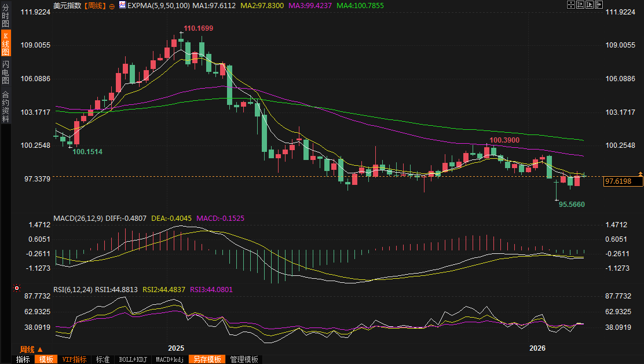Click the scroll-to-start chart icon
The width and height of the screenshot is (644, 364).
580,5
